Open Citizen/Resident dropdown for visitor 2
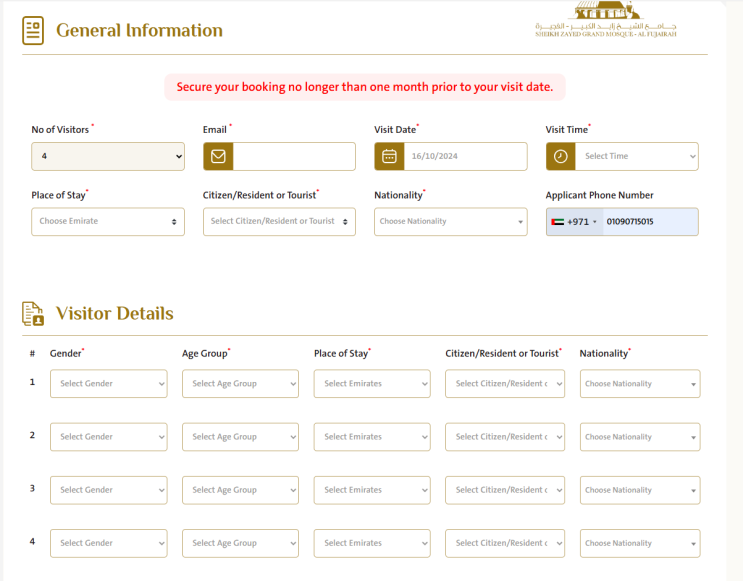 pos(505,437)
